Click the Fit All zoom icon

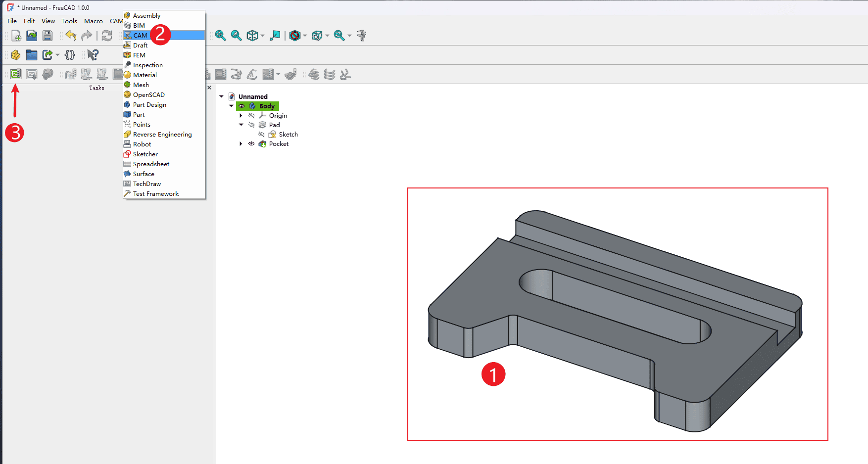[220, 36]
